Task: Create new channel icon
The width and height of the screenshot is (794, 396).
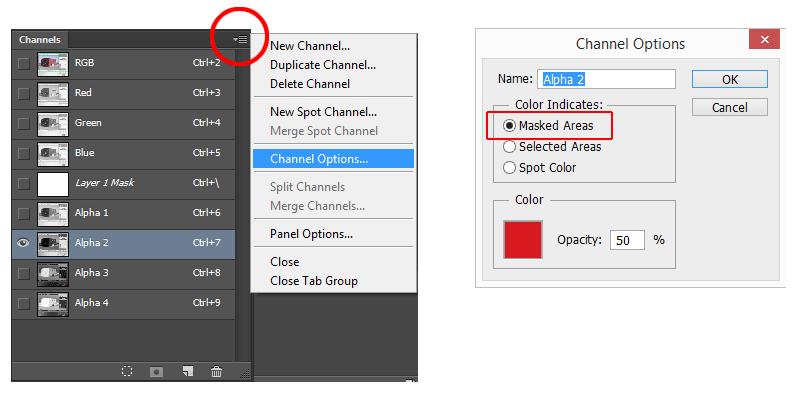Action: pos(187,371)
